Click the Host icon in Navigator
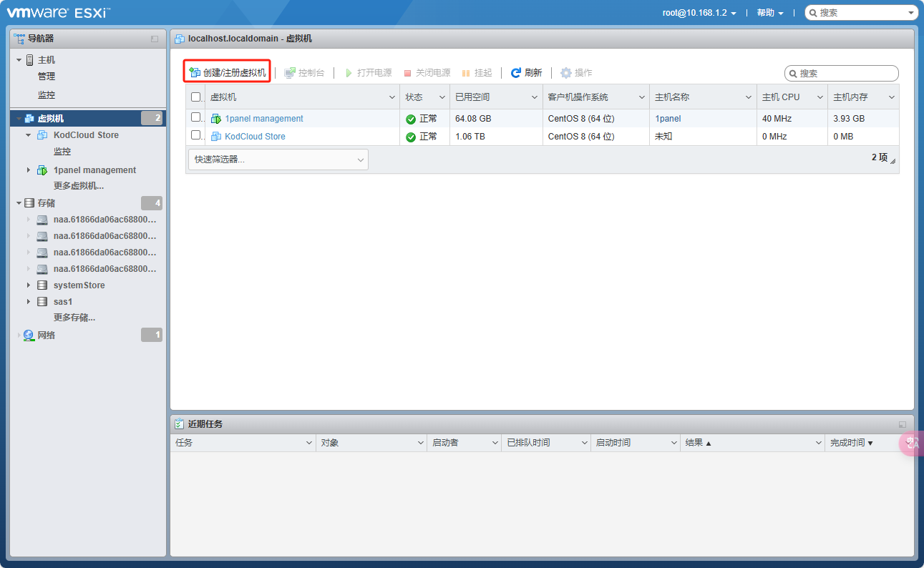Screen dimensions: 924x568 click(29, 60)
